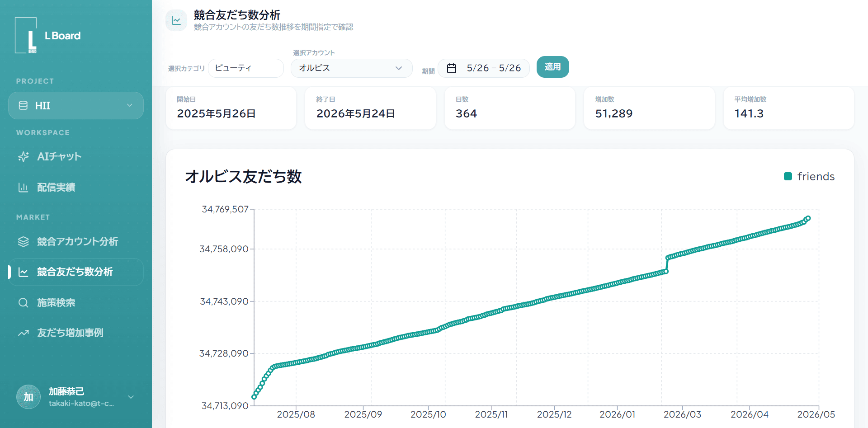Image resolution: width=868 pixels, height=428 pixels.
Task: Click the calendar icon in period field
Action: (452, 68)
